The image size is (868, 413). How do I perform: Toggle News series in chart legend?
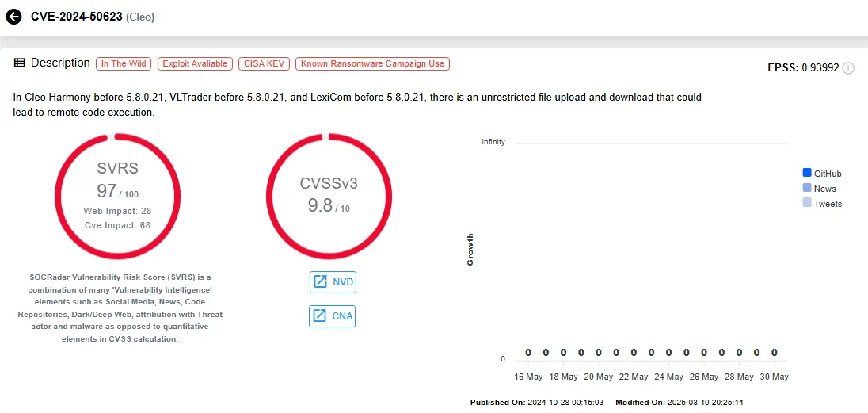pos(819,189)
